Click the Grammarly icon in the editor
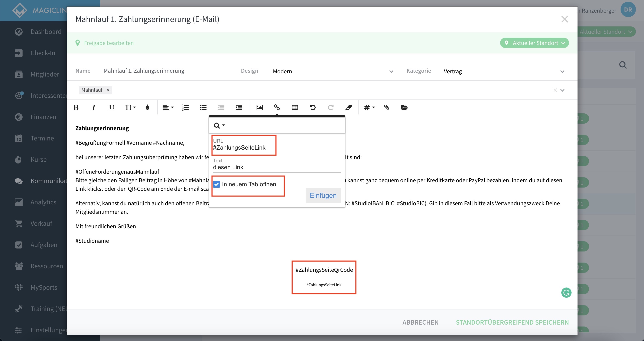644x341 pixels. (566, 292)
